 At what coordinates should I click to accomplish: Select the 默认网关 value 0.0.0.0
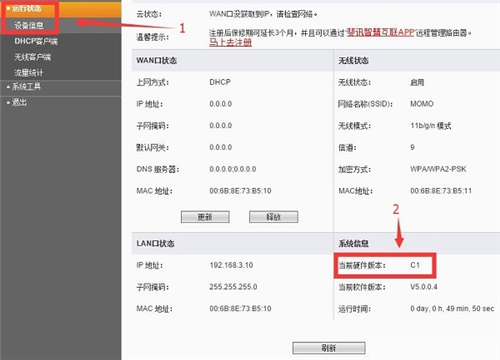click(x=221, y=147)
